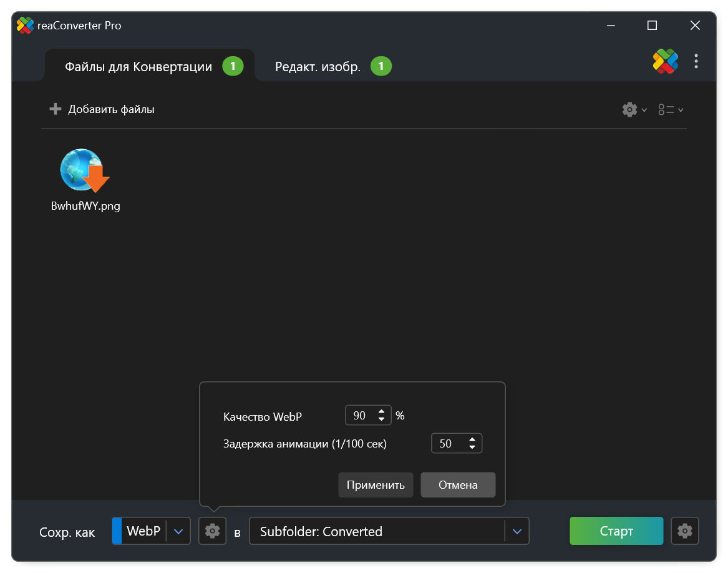Open conversion settings gear beside Старт
Screen dimensions: 728x573
[x=684, y=531]
